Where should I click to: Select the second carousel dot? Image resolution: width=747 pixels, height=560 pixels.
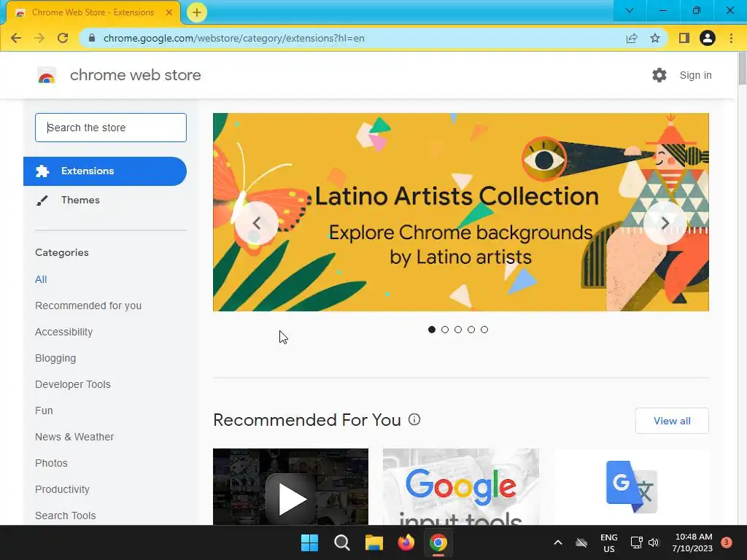pos(445,330)
